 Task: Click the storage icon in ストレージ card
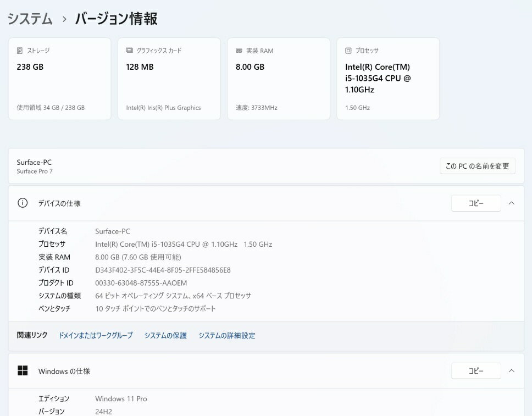[x=20, y=51]
